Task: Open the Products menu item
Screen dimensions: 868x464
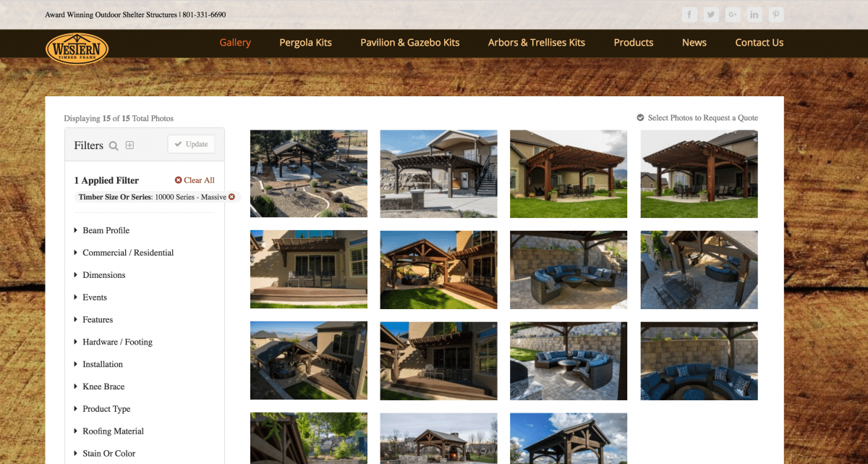Action: [x=634, y=43]
